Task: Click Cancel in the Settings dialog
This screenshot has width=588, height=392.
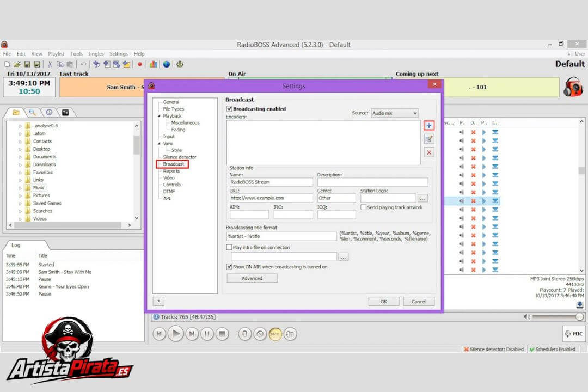Action: (x=419, y=301)
